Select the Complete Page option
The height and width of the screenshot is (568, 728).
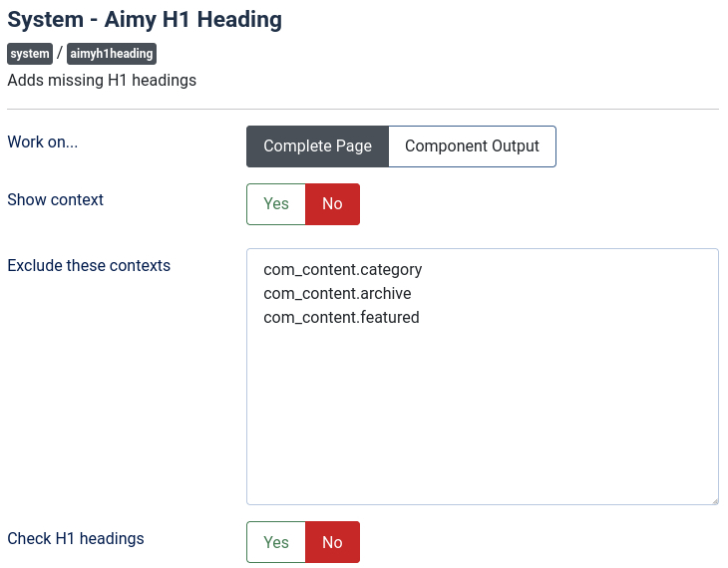pyautogui.click(x=317, y=145)
